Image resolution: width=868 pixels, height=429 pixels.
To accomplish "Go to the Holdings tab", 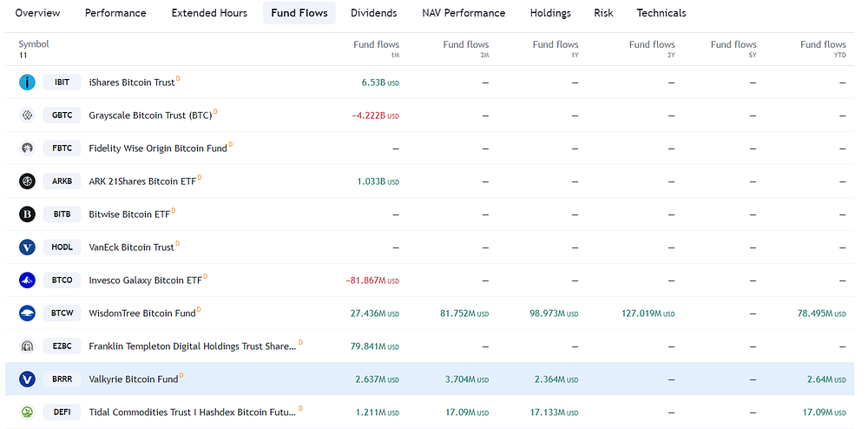I will (550, 13).
